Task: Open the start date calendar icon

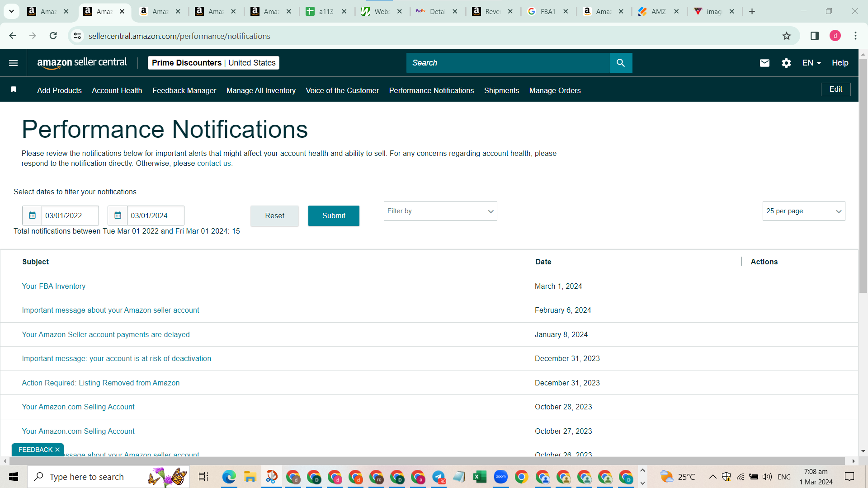Action: tap(32, 216)
